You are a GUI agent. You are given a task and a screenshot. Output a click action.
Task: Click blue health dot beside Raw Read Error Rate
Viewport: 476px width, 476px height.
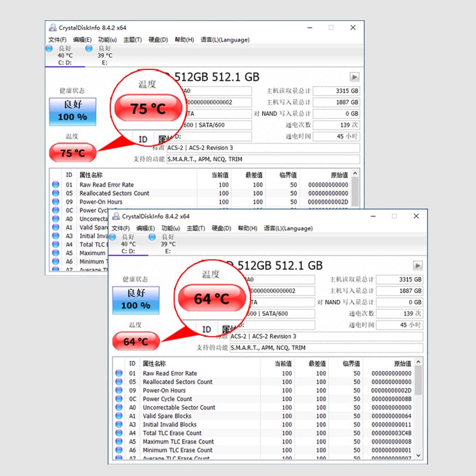coord(119,374)
